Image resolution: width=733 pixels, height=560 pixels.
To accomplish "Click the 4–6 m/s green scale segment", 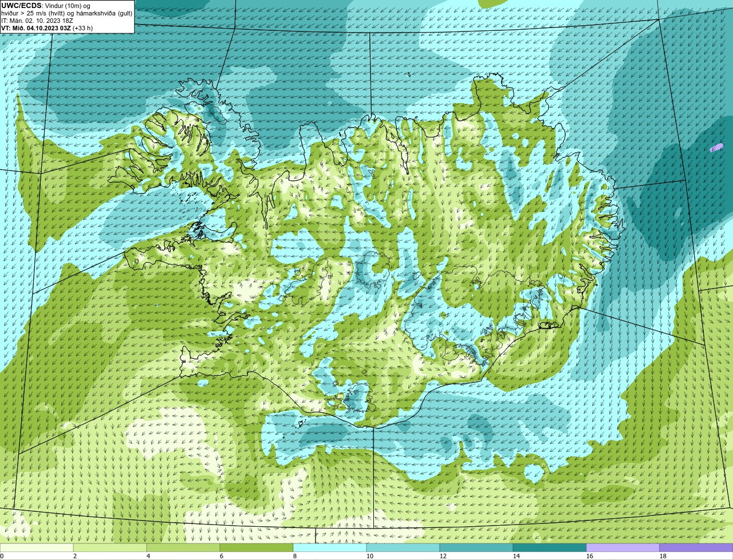I will tap(183, 547).
